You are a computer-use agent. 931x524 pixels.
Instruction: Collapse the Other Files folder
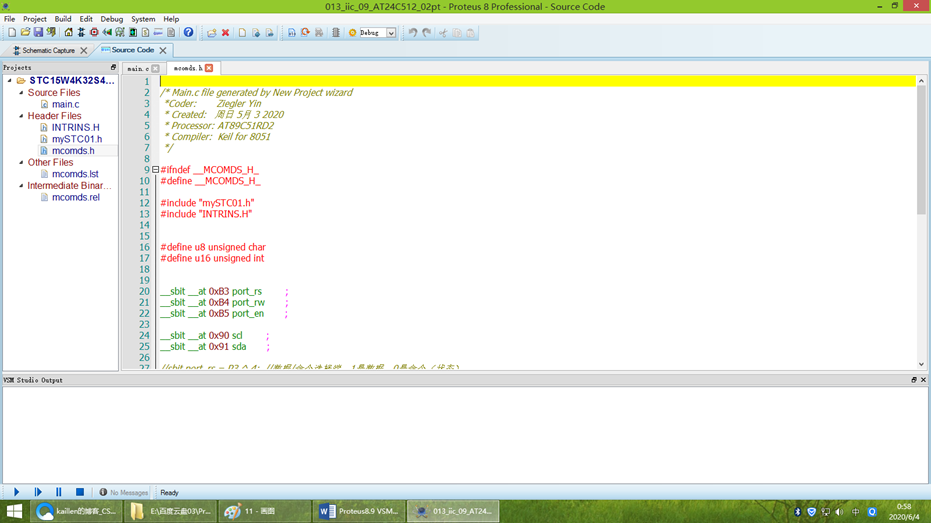pos(21,162)
